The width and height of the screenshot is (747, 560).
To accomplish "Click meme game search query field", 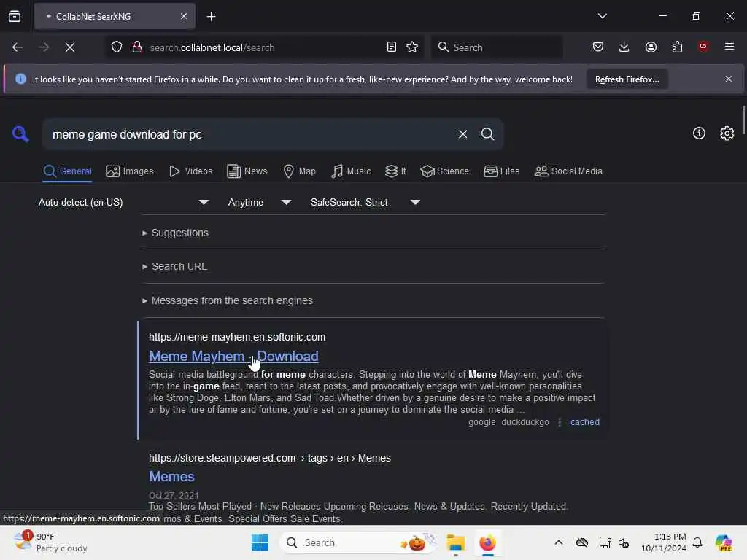I will pos(249,134).
